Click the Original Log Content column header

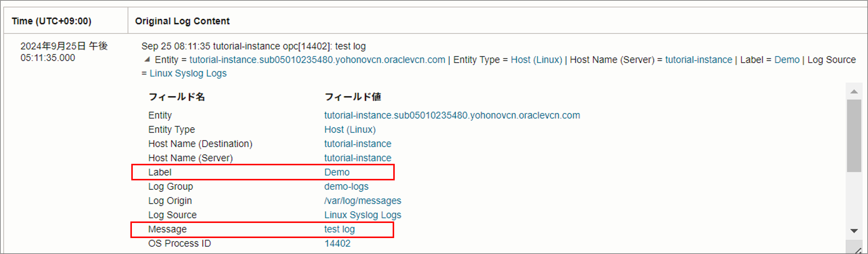182,21
